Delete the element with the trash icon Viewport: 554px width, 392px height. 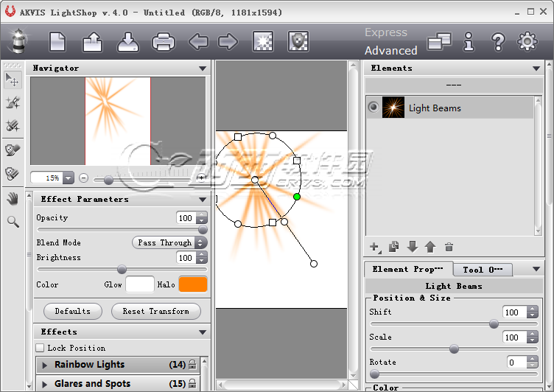point(449,247)
